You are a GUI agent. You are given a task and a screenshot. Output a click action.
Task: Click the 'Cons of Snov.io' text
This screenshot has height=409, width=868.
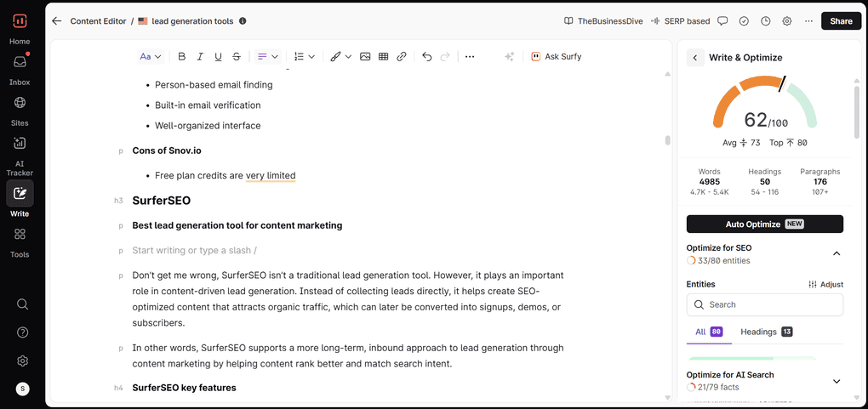pyautogui.click(x=166, y=151)
